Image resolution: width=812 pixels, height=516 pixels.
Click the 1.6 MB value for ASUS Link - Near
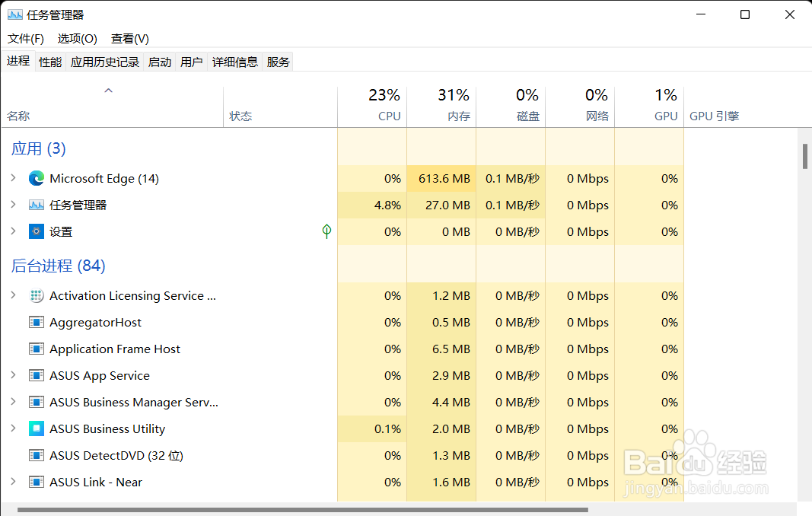(451, 483)
